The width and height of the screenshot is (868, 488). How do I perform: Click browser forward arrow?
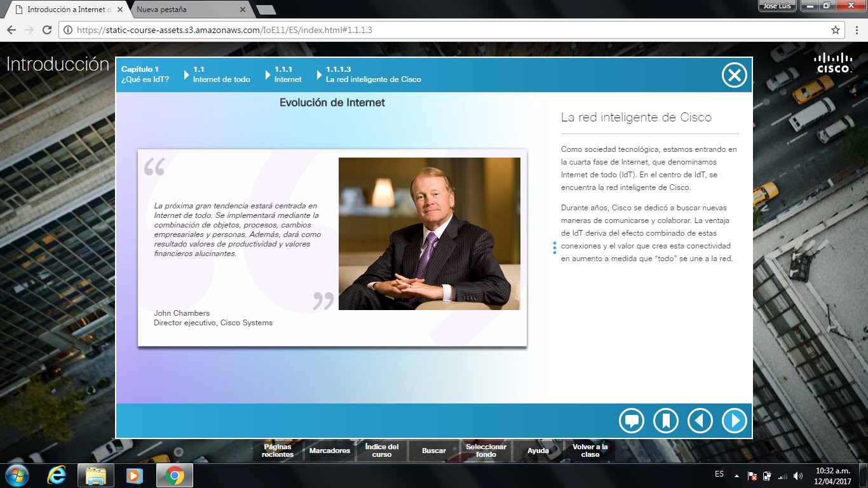[x=29, y=30]
